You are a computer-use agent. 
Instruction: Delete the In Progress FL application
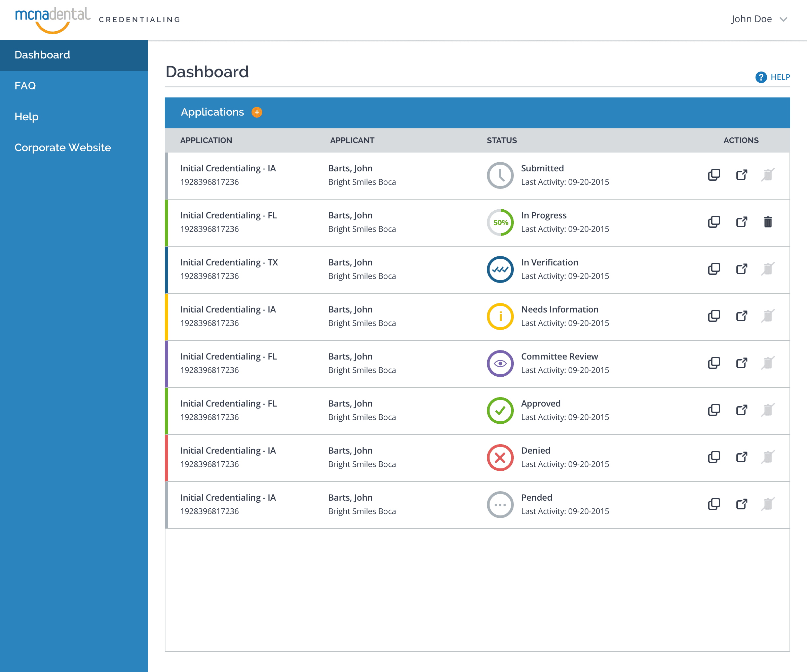(767, 222)
